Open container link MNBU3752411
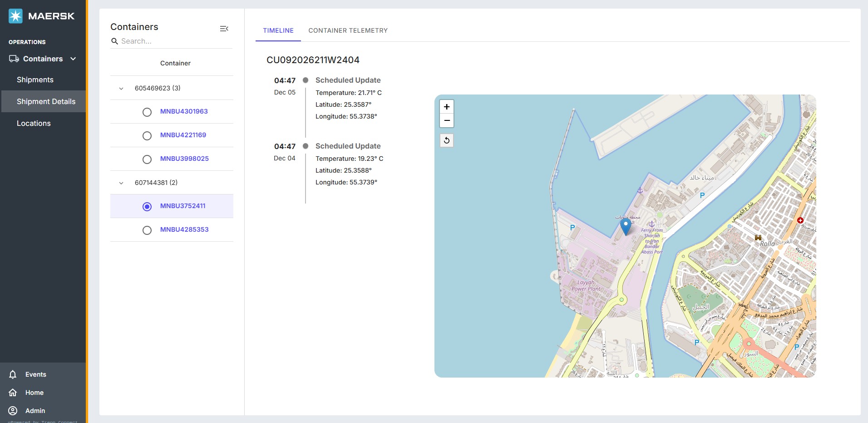The width and height of the screenshot is (868, 423). [183, 206]
